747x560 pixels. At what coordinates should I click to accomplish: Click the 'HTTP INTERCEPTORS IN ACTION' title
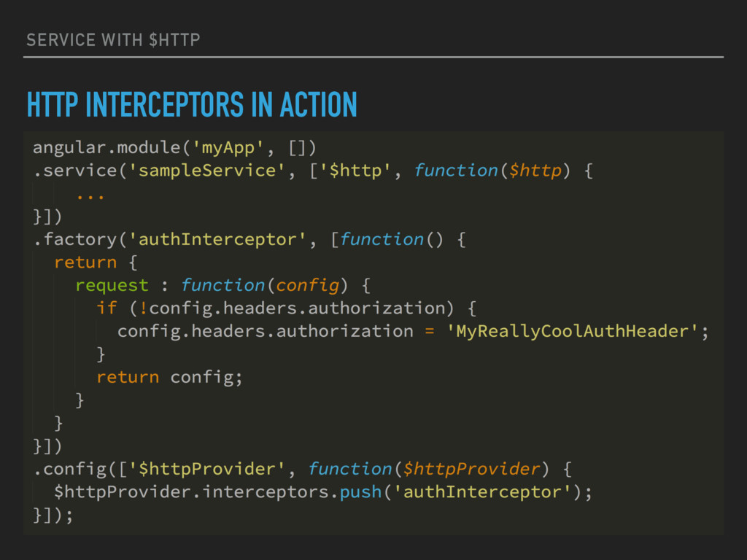pyautogui.click(x=192, y=104)
